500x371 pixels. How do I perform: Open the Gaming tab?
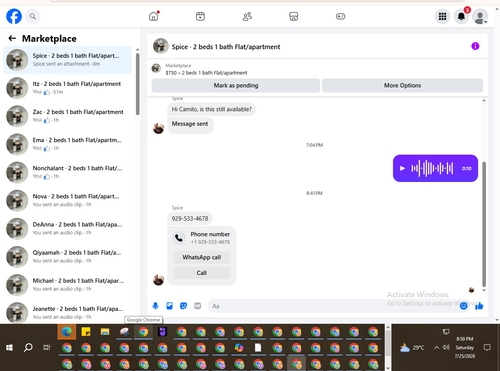pos(340,16)
